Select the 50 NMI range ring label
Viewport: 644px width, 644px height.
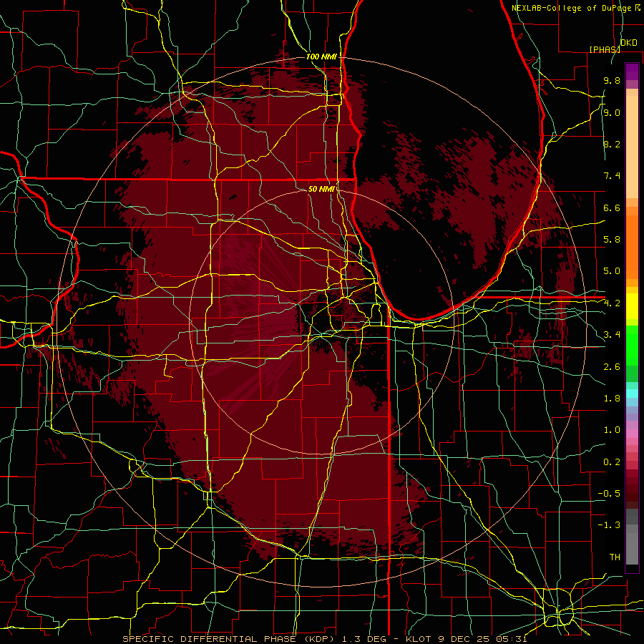[x=321, y=189]
